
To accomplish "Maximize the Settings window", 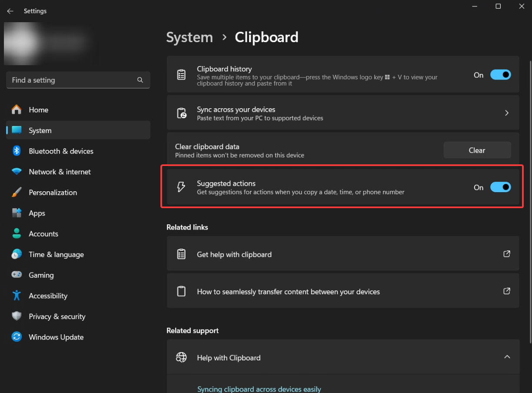I will (498, 6).
